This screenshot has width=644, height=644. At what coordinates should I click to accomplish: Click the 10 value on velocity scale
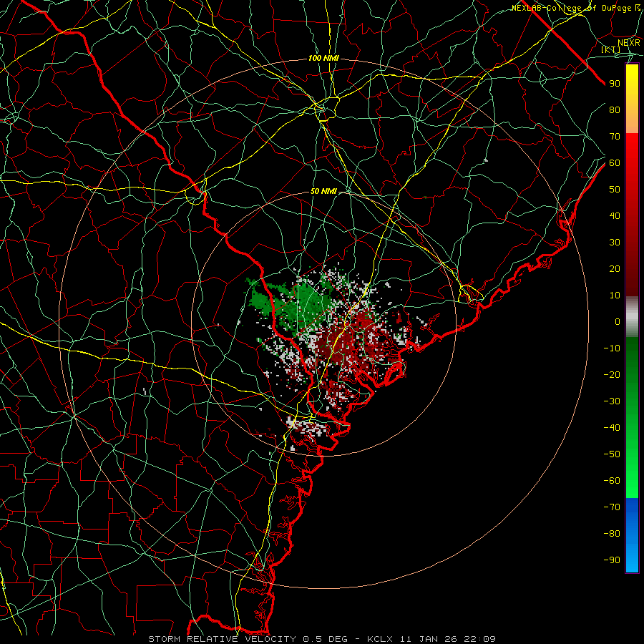615,296
